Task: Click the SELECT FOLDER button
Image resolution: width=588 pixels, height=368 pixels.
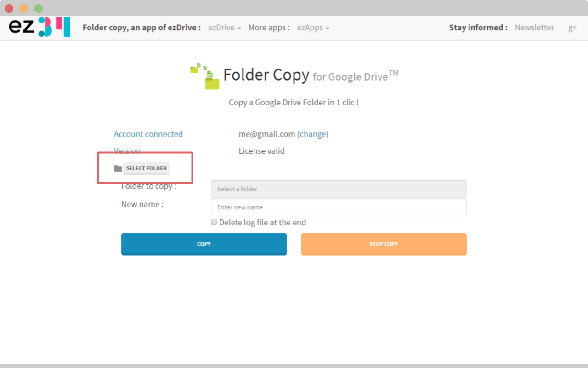Action: click(x=147, y=168)
